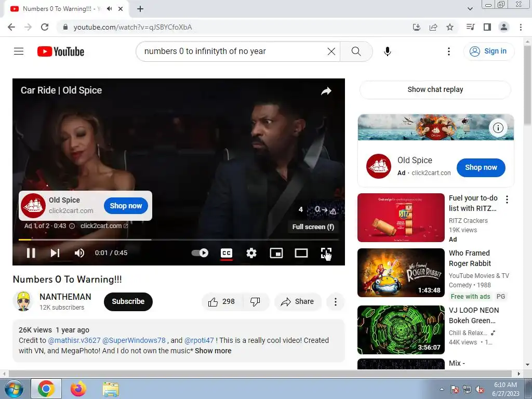Open Who Framed Roger Rabbit video

[x=401, y=272]
